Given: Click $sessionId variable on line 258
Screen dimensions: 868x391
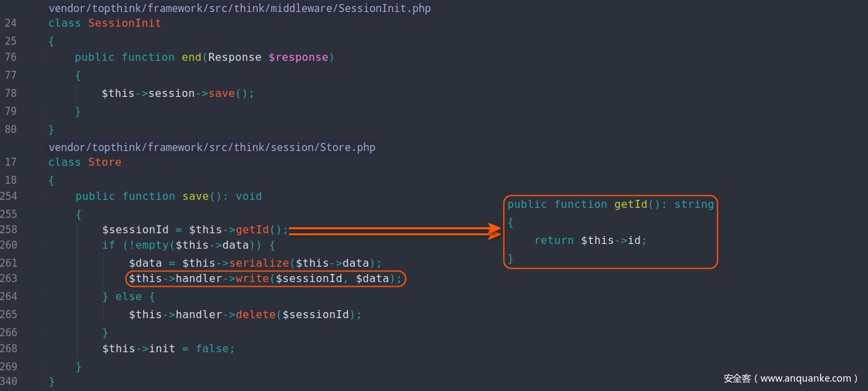Looking at the screenshot, I should point(136,229).
